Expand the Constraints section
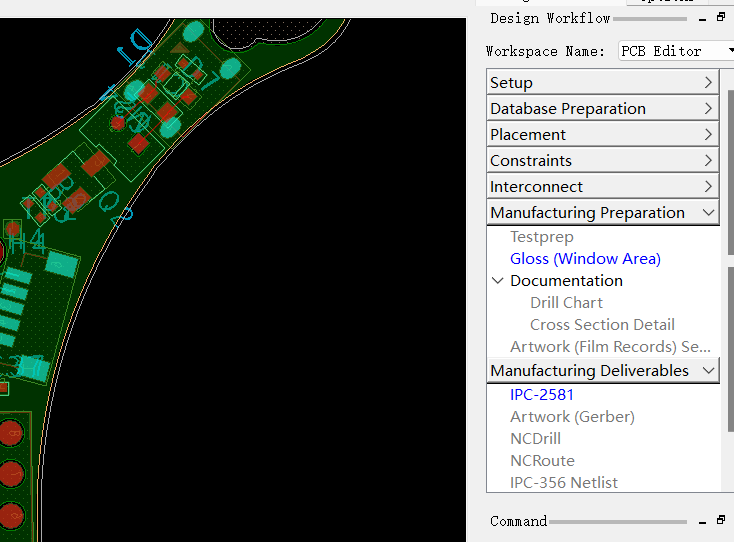Image resolution: width=734 pixels, height=542 pixels. click(x=602, y=160)
